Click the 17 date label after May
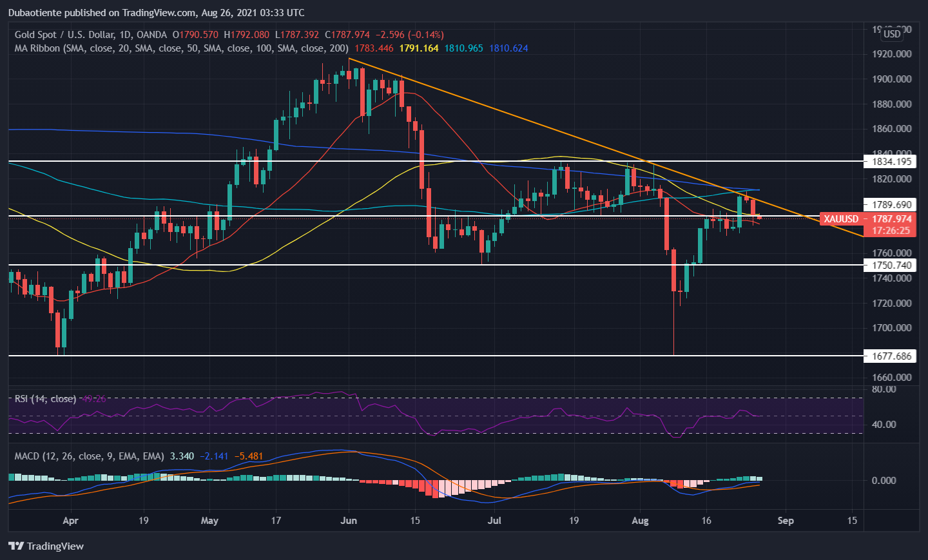The height and width of the screenshot is (560, 928). click(276, 521)
